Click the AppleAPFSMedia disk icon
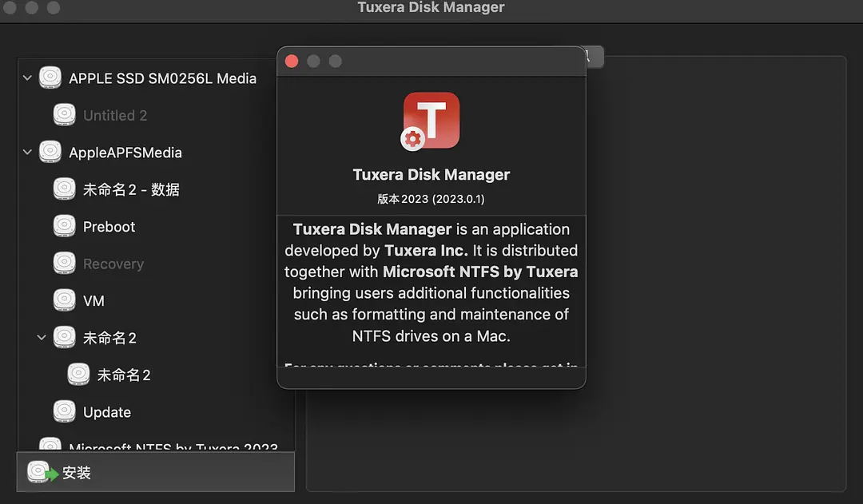863x504 pixels. point(50,152)
